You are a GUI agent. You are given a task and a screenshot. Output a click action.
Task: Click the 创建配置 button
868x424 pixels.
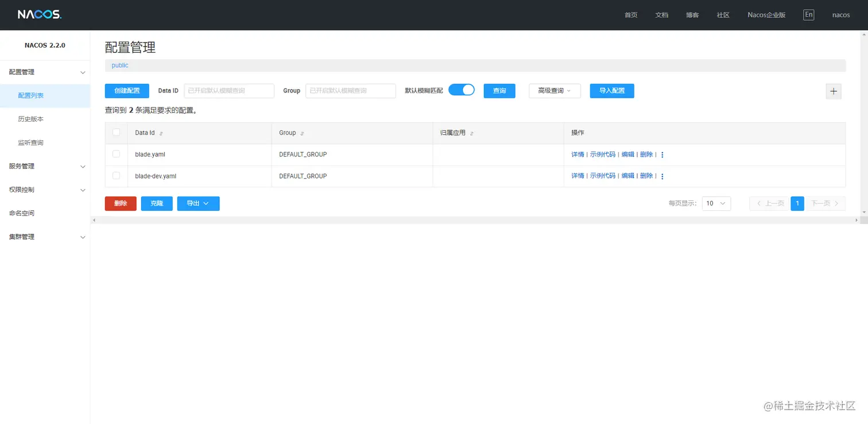(x=127, y=91)
